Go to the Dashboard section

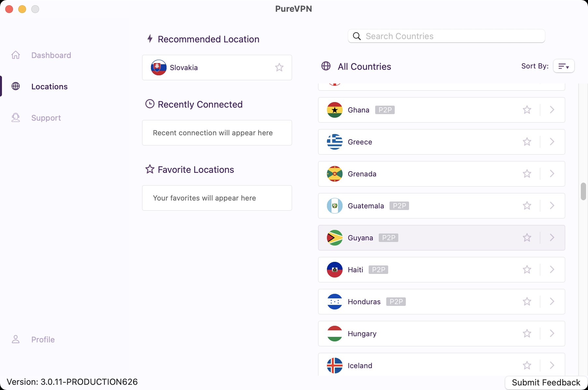(x=51, y=55)
